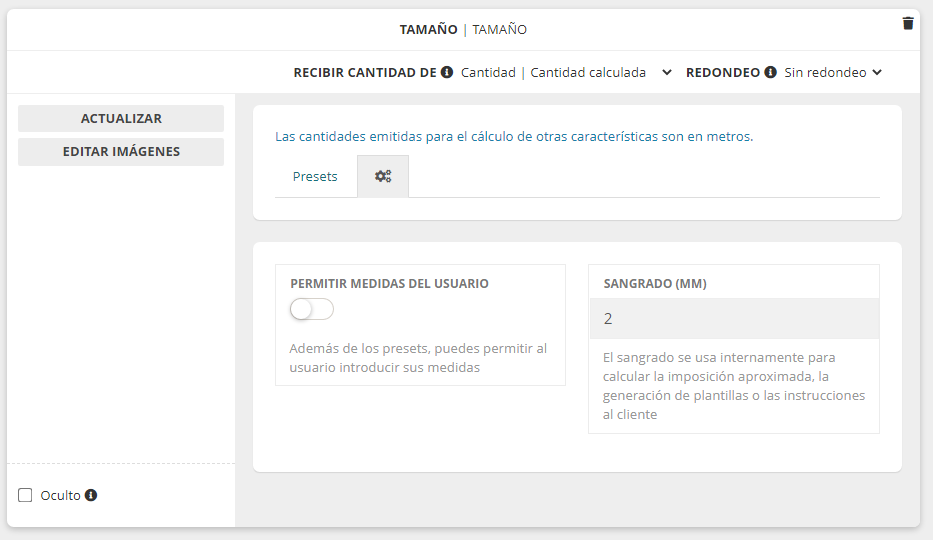Enable Permitir Medidas del Usuario switch
Viewport: 933px width, 540px height.
point(311,310)
